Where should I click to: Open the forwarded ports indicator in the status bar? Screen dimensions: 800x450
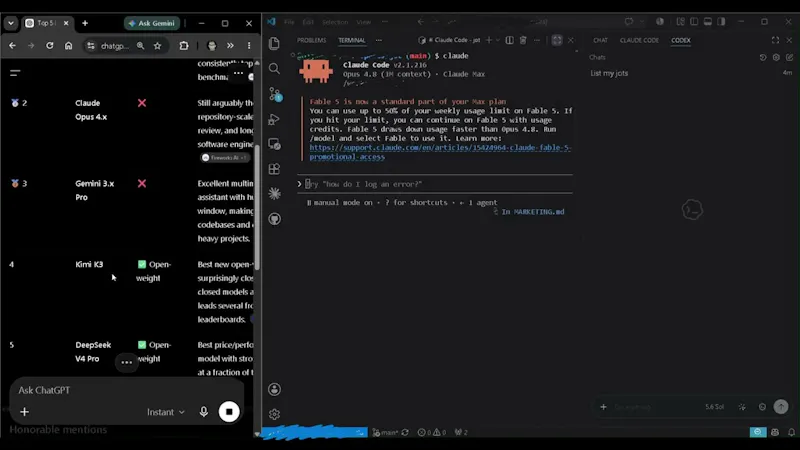pos(461,432)
